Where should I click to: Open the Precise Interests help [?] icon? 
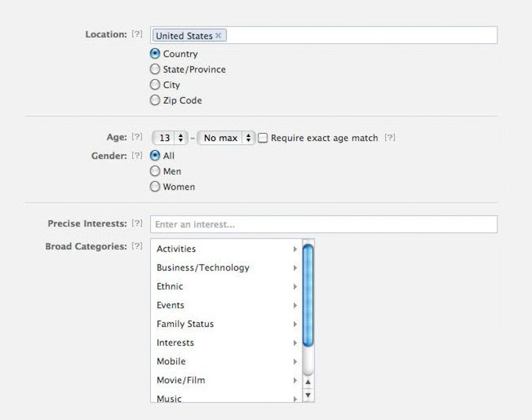(137, 224)
